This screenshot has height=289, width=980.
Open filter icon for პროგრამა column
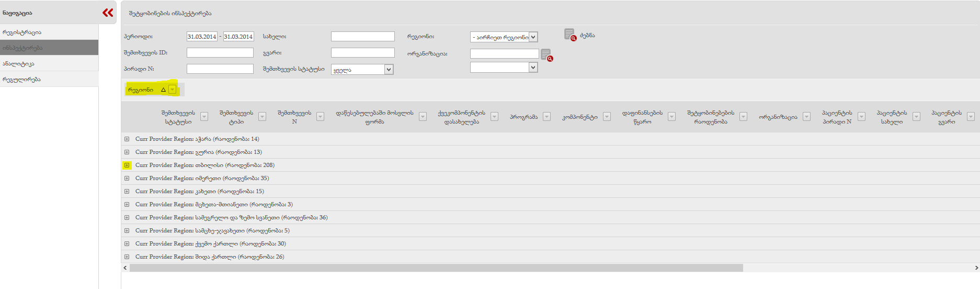click(546, 117)
